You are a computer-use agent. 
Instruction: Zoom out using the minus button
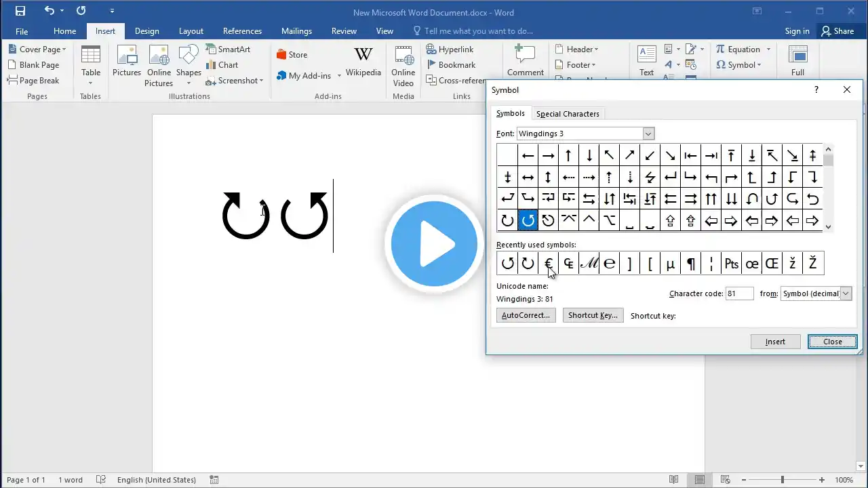pos(744,480)
